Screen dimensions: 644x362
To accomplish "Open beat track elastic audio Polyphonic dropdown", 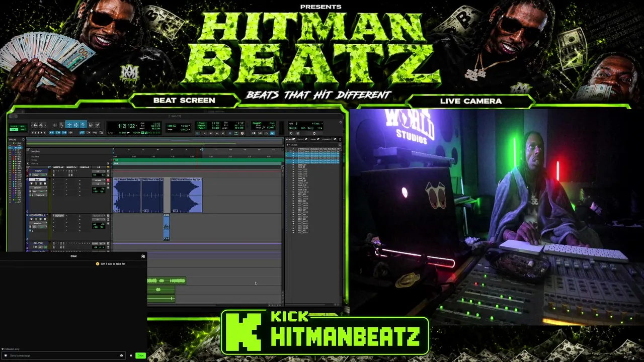I will coord(41,195).
